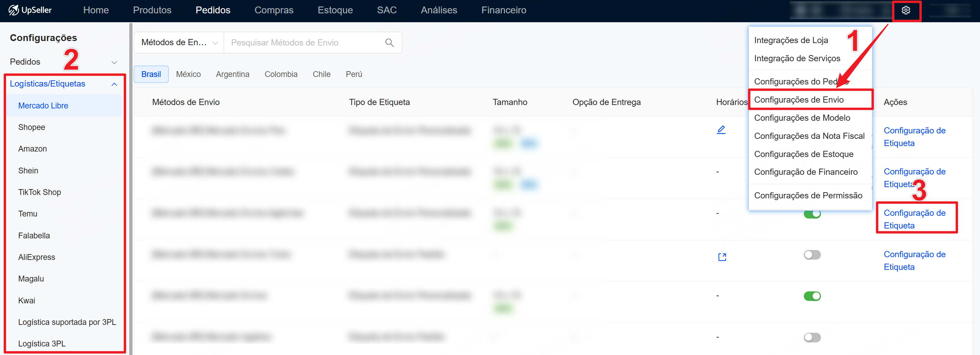Disable the fifth row's green switch
980x355 pixels.
coord(812,296)
